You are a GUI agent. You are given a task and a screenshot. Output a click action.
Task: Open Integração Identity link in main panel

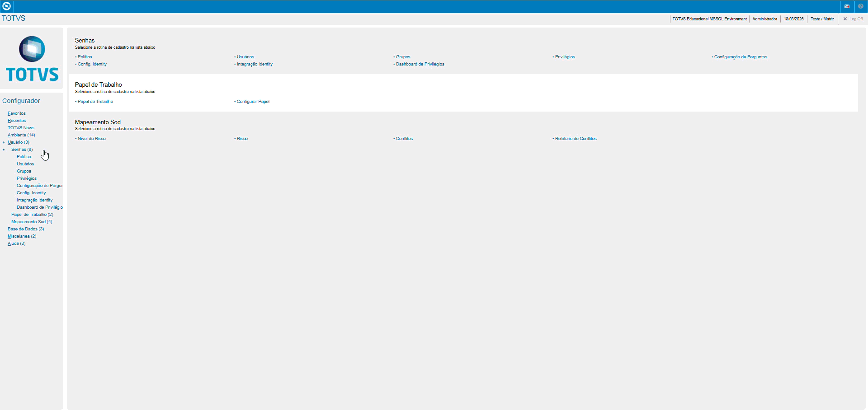click(x=255, y=64)
